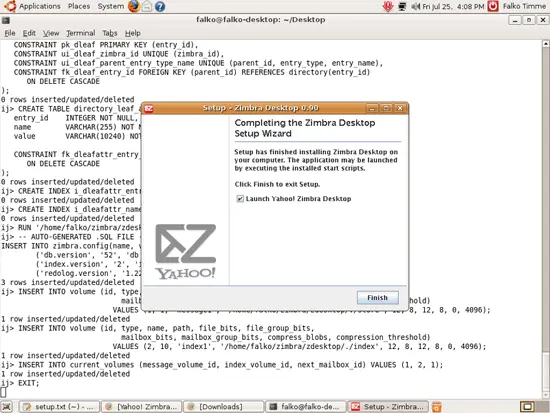The width and height of the screenshot is (550, 413).
Task: Switch to [Yahoo! Zimbra... taskbar window
Action: (x=142, y=407)
